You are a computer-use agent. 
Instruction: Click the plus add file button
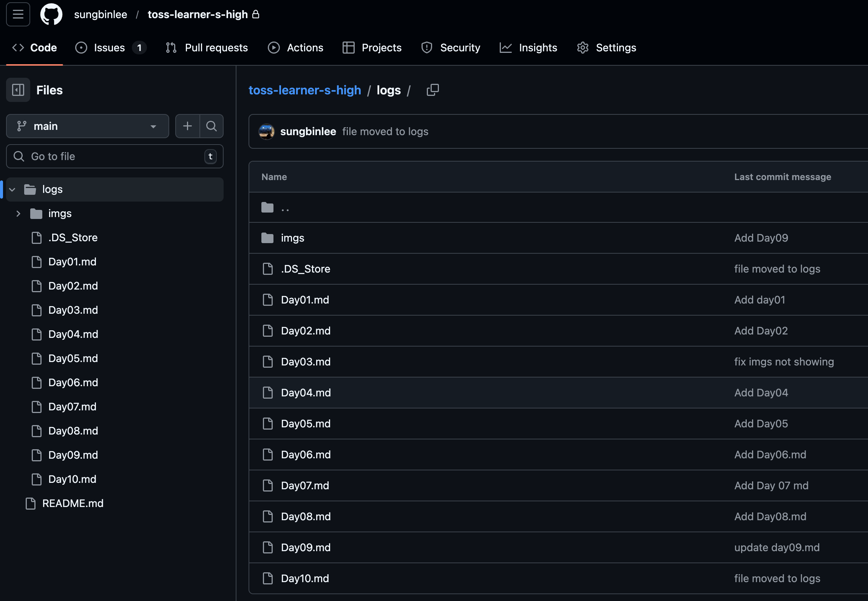[x=187, y=126]
